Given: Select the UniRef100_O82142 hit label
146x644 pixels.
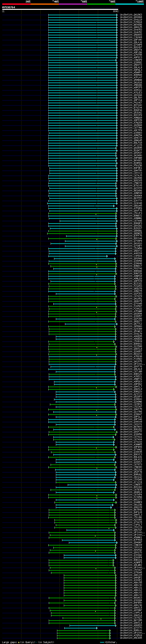Looking at the screenshot, I should click(x=131, y=477).
